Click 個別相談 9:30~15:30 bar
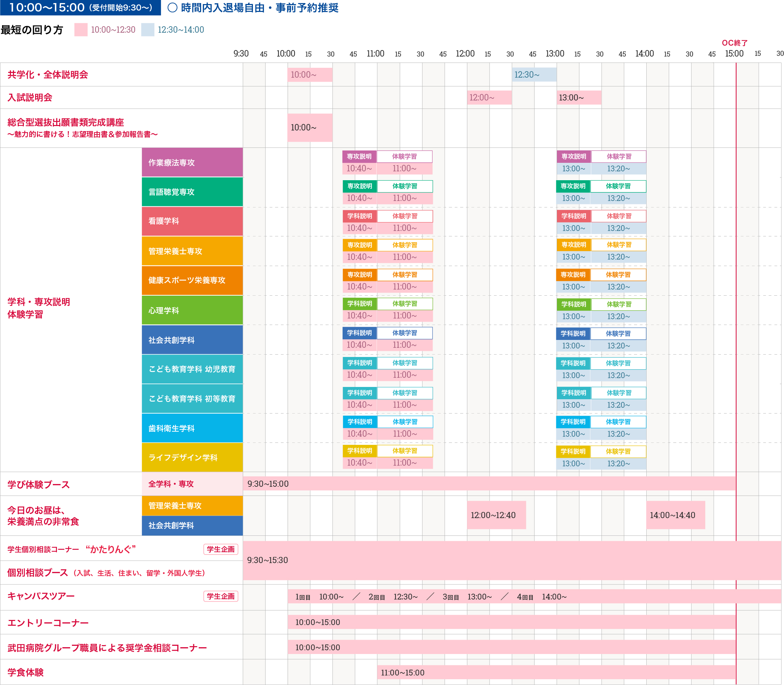The height and width of the screenshot is (685, 784). 512,560
